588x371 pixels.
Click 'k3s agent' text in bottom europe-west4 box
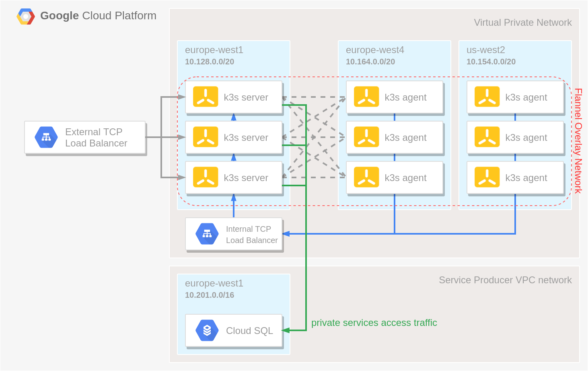pos(405,178)
